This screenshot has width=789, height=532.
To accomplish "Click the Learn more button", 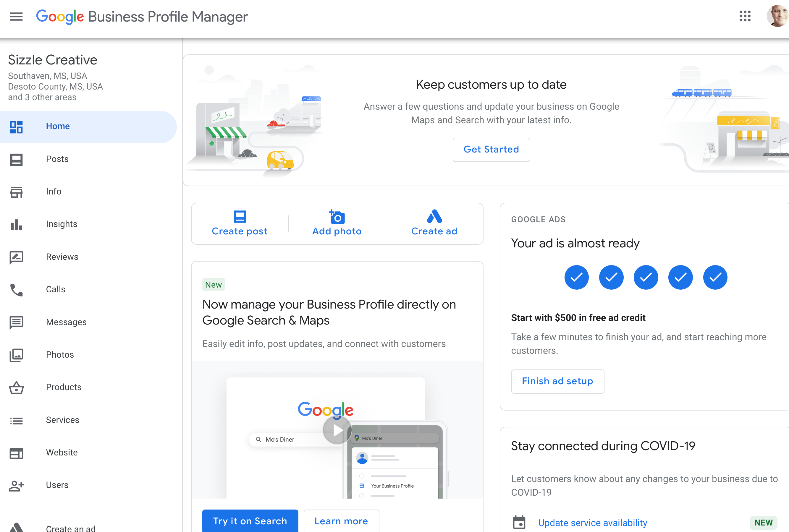I will coord(341,521).
